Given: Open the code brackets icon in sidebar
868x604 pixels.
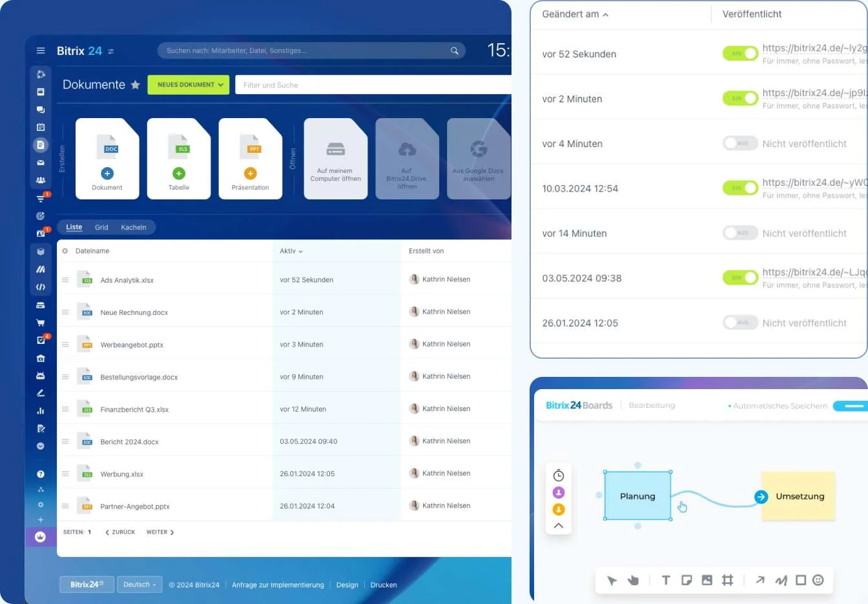Looking at the screenshot, I should click(x=41, y=287).
